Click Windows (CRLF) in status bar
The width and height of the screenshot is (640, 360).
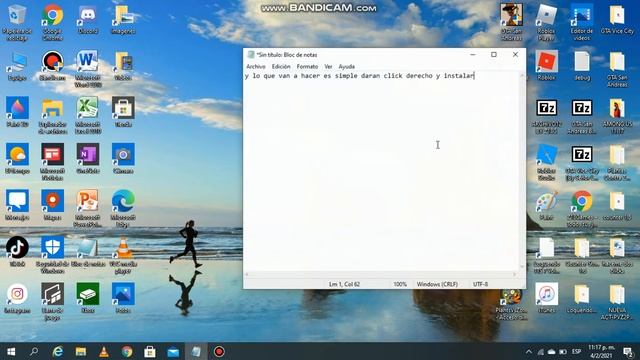tap(437, 284)
